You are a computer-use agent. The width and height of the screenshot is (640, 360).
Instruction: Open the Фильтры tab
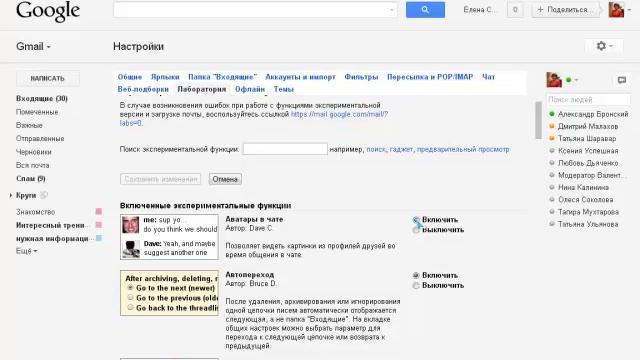[361, 77]
